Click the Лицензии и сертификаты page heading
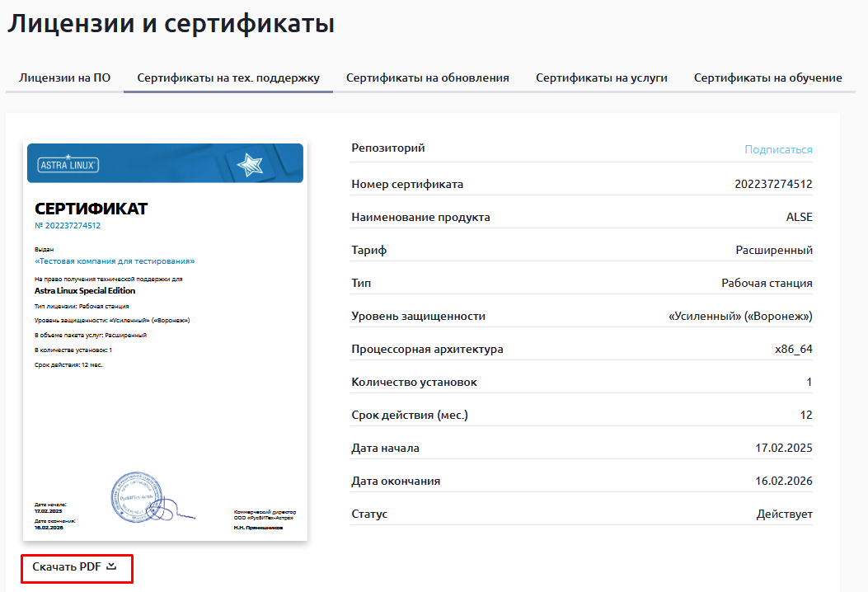 171,24
